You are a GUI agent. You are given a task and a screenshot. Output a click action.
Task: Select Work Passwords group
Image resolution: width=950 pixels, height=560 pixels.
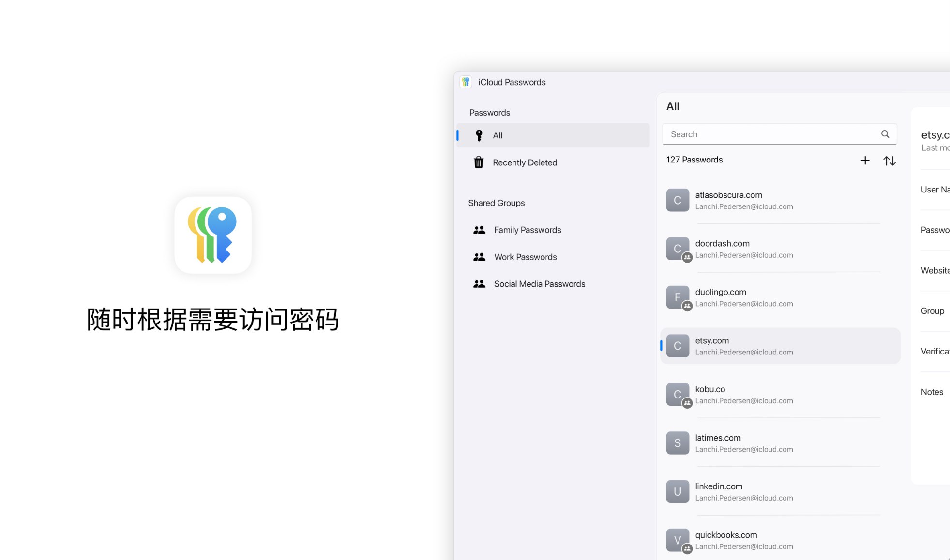click(525, 257)
